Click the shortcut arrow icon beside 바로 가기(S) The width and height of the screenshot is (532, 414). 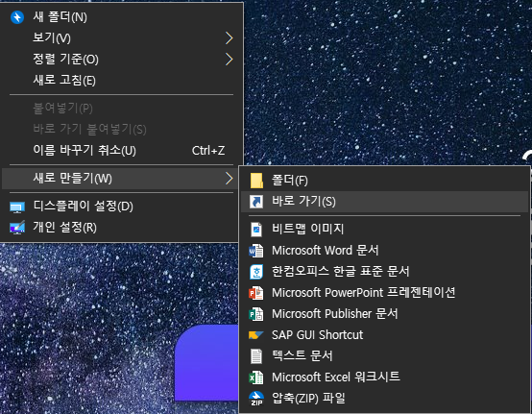(x=256, y=202)
